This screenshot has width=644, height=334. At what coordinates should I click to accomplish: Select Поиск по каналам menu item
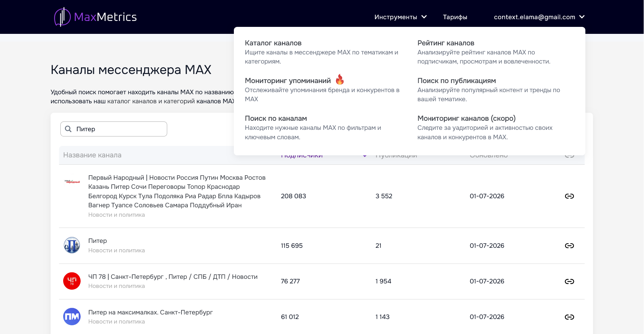pyautogui.click(x=276, y=118)
